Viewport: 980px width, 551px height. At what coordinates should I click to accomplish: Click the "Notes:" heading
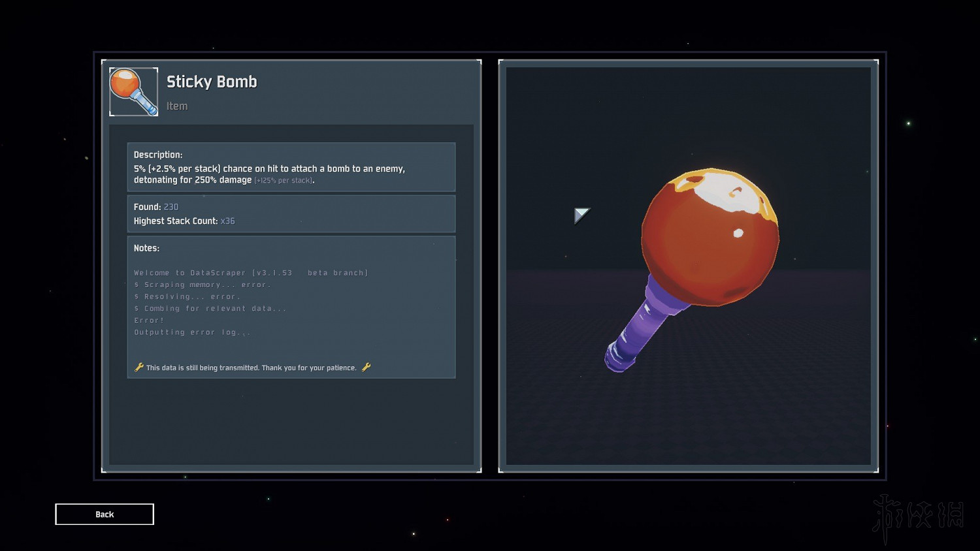146,248
